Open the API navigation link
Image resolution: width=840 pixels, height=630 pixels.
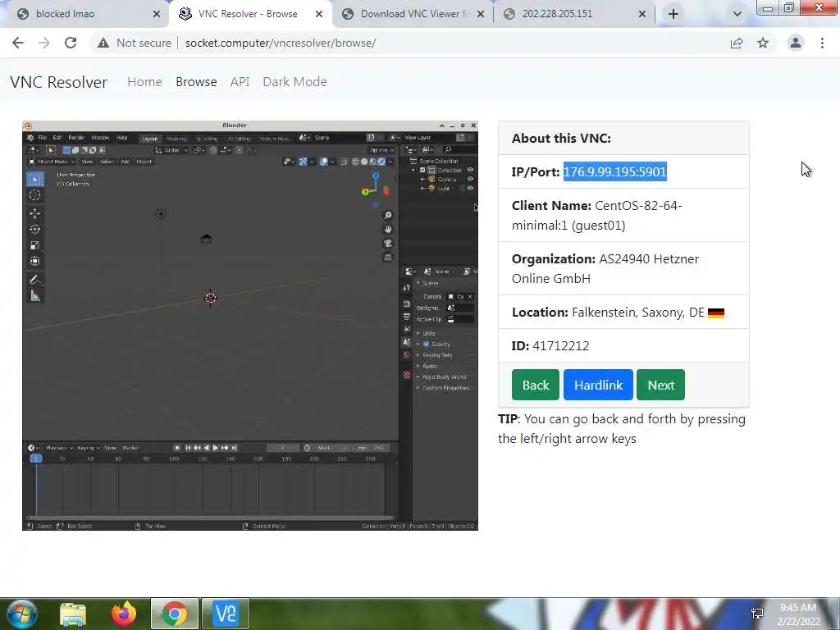(240, 82)
